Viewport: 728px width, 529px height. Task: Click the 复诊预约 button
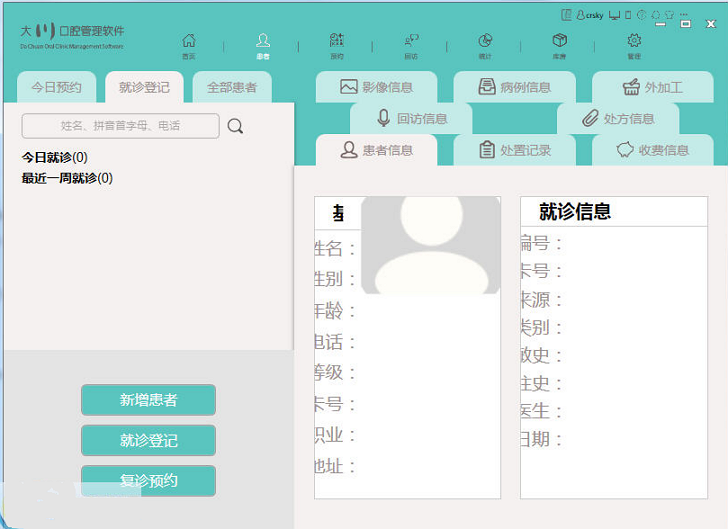(x=149, y=481)
